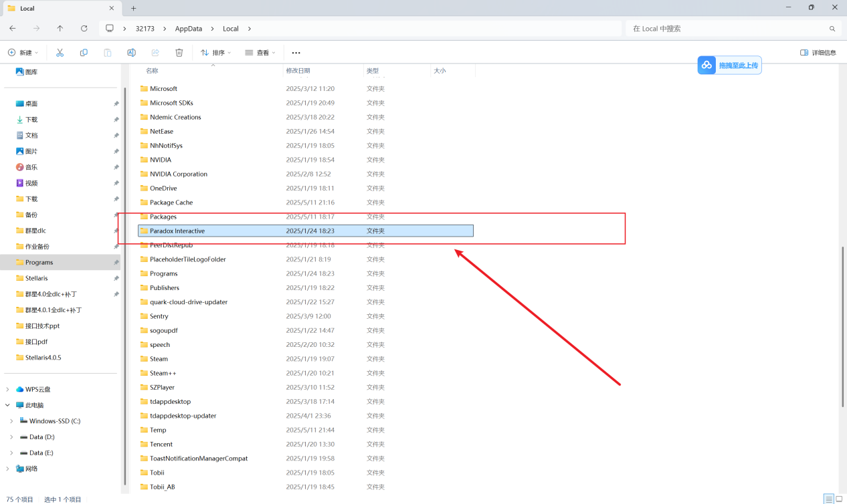Open the View 查看 dropdown
Image resolution: width=847 pixels, height=504 pixels.
pos(260,52)
